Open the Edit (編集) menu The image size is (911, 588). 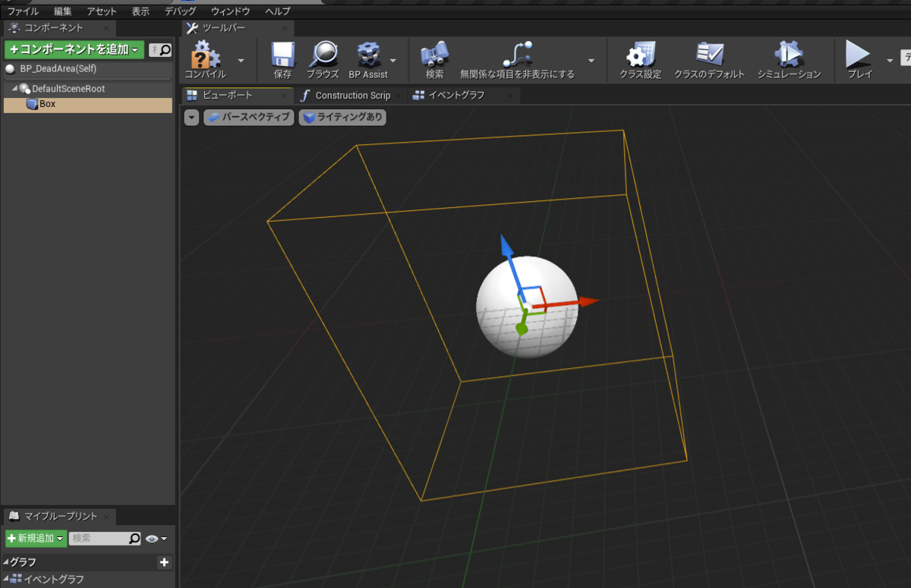pos(63,11)
